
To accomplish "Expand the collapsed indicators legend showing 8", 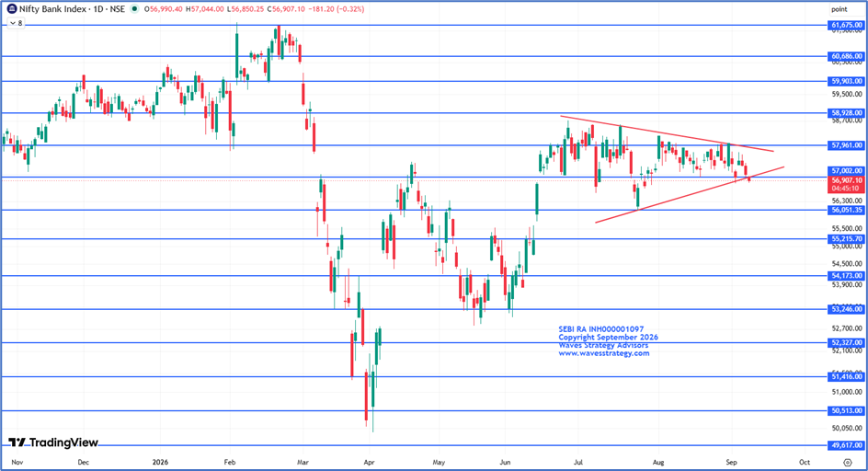I will point(16,23).
